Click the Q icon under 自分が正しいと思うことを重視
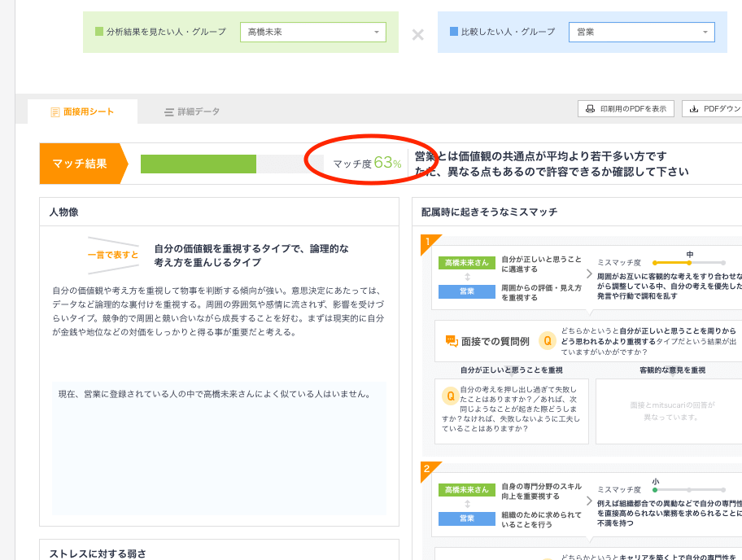Image resolution: width=742 pixels, height=560 pixels. click(x=449, y=395)
